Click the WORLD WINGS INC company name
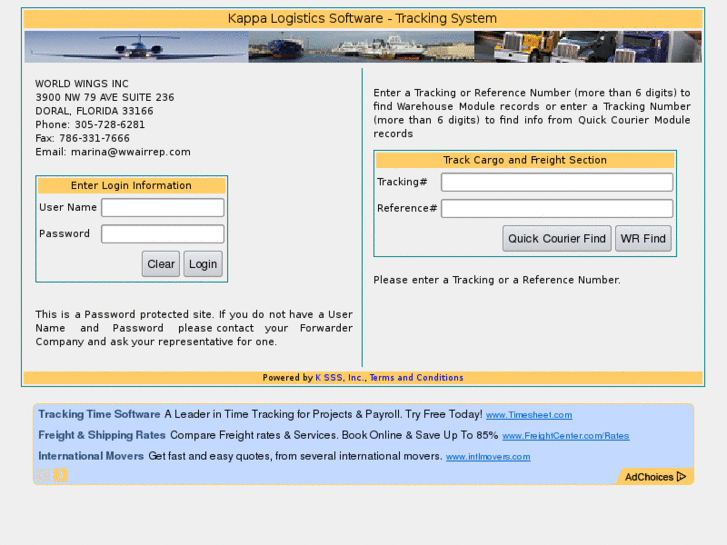 [x=82, y=83]
